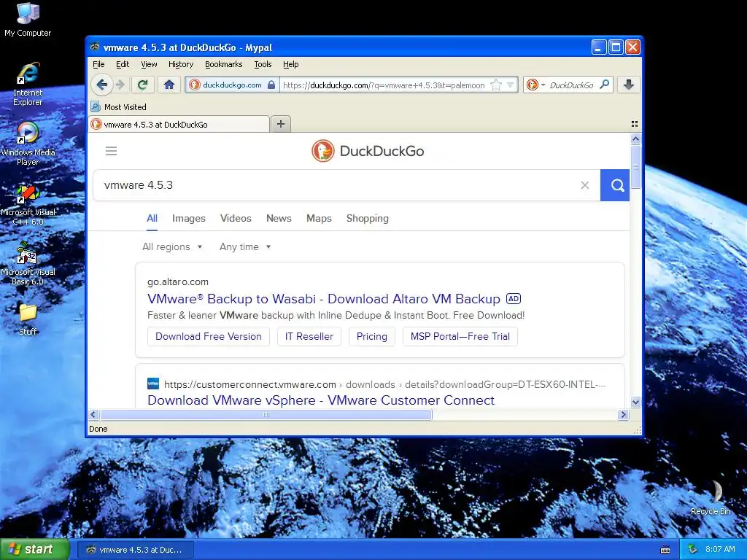Select the Windows Media Player desktop icon
The image size is (747, 560).
pyautogui.click(x=28, y=144)
